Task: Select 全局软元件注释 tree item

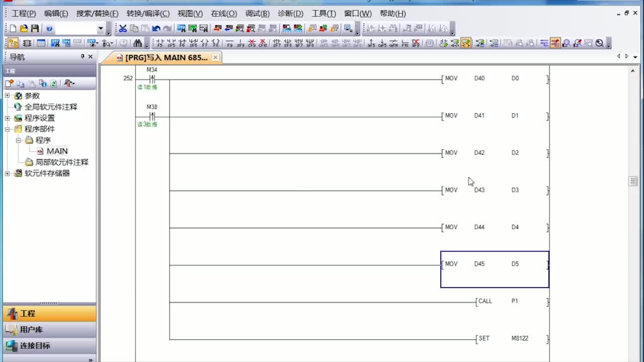Action: tap(51, 107)
